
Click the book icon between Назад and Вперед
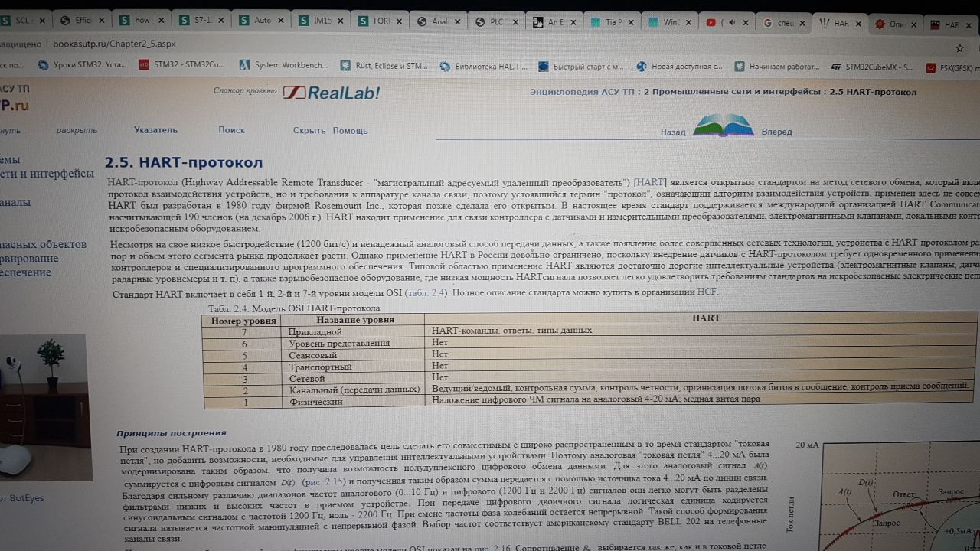(723, 126)
